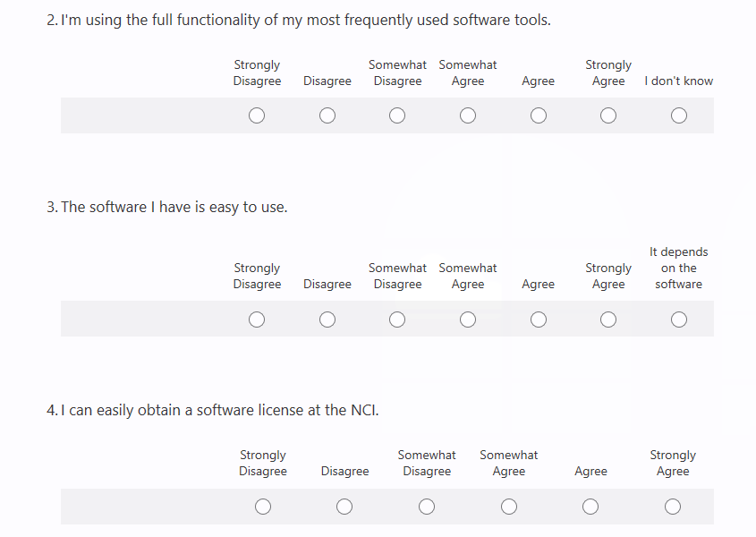The height and width of the screenshot is (537, 756).
Task: Mark Agree for NCI license question
Action: coord(590,507)
